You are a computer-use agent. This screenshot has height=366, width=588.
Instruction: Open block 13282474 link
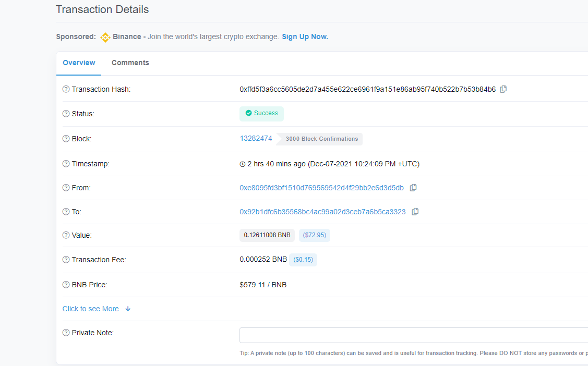256,139
